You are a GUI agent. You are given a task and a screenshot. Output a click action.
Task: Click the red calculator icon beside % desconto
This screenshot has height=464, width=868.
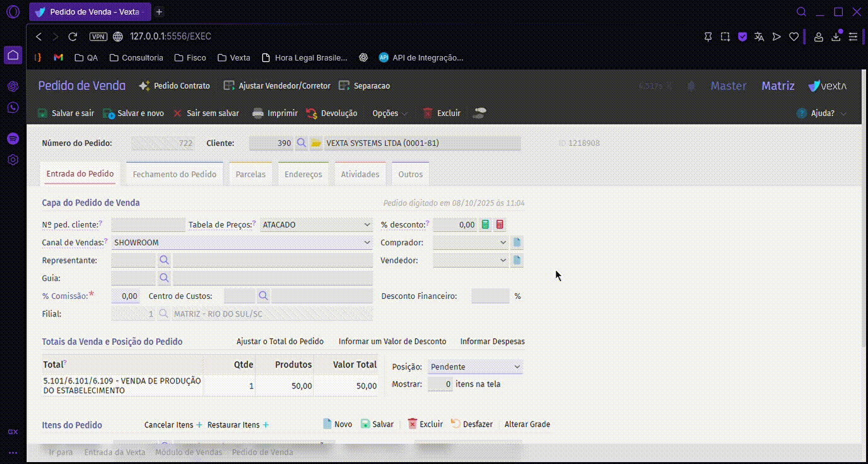500,225
